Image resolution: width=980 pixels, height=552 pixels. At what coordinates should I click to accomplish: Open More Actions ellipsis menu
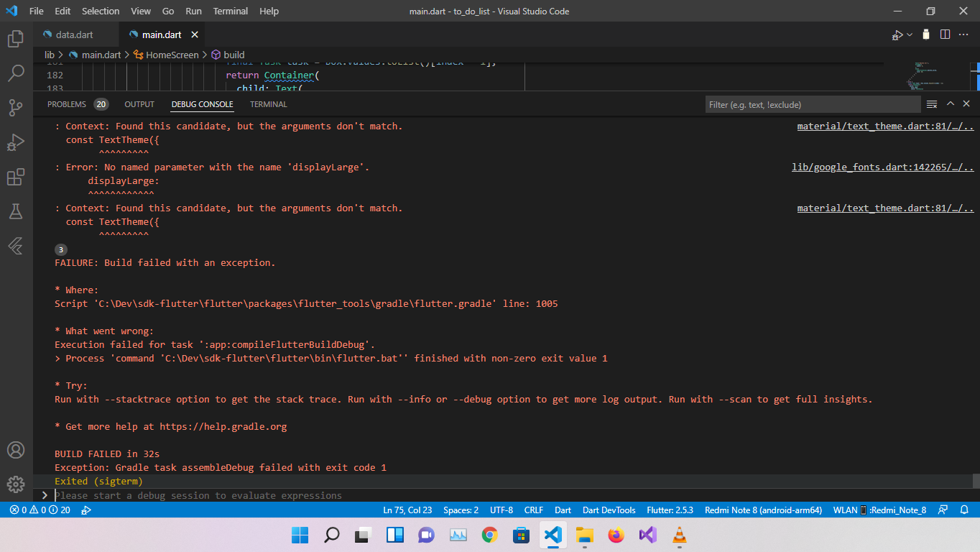(964, 34)
